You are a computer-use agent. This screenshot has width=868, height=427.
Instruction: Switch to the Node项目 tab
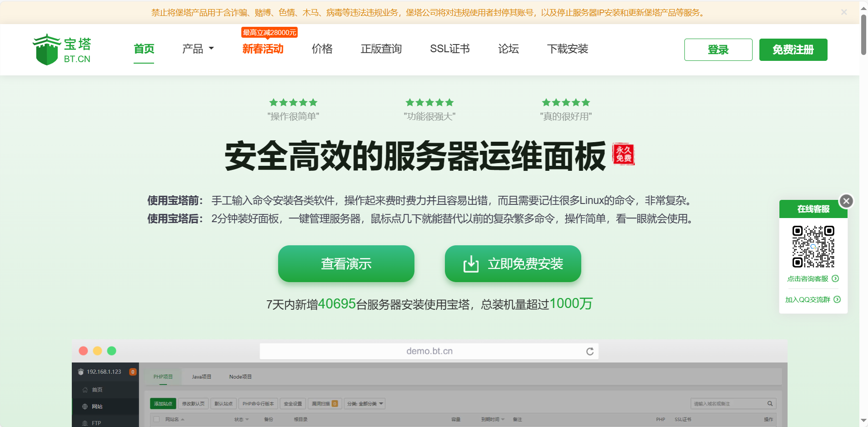[240, 376]
